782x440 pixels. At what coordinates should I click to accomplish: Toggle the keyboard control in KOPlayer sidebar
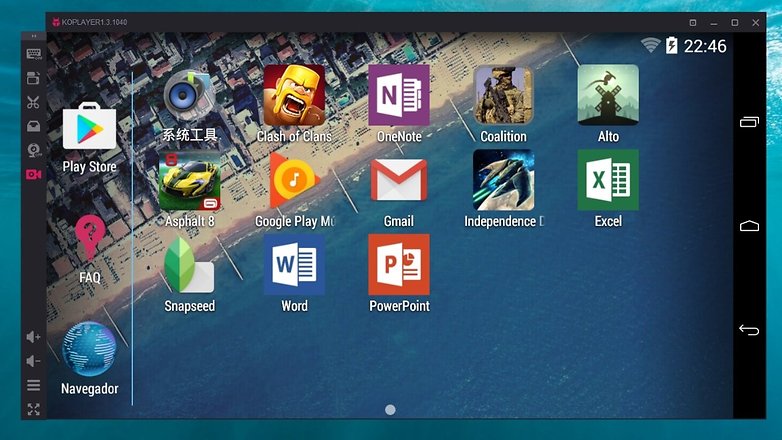point(34,54)
